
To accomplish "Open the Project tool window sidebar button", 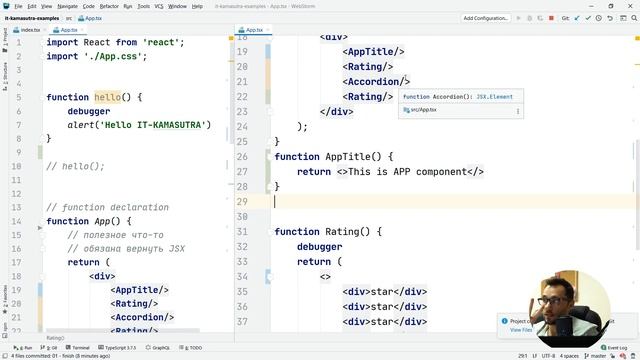I will [5, 40].
